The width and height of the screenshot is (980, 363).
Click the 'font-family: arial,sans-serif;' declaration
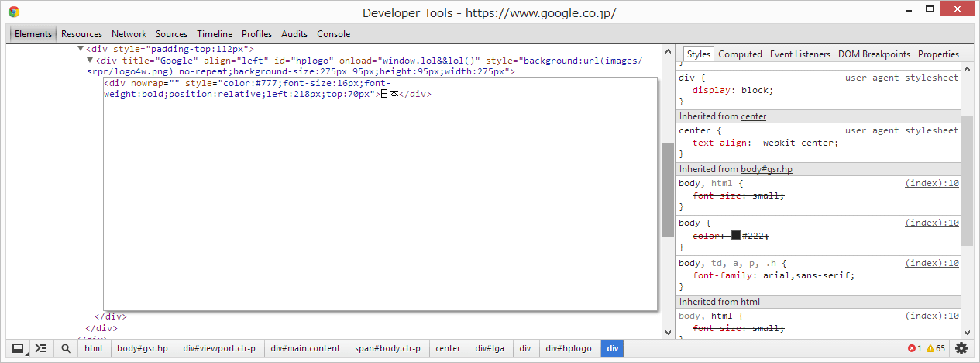(x=774, y=275)
